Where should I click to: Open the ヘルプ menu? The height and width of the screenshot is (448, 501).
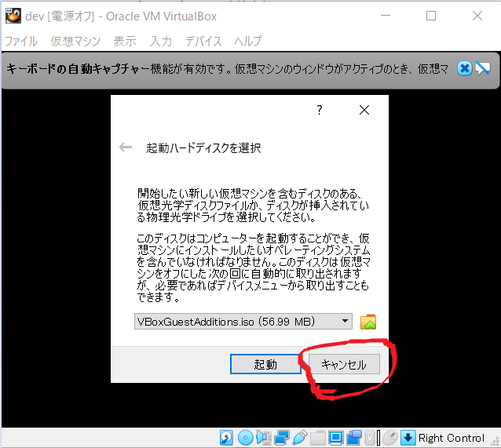point(248,42)
